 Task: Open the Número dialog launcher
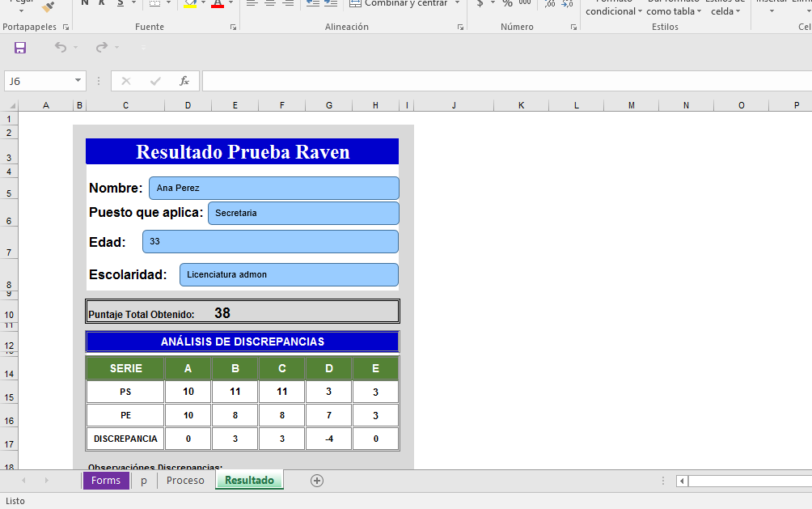[573, 27]
